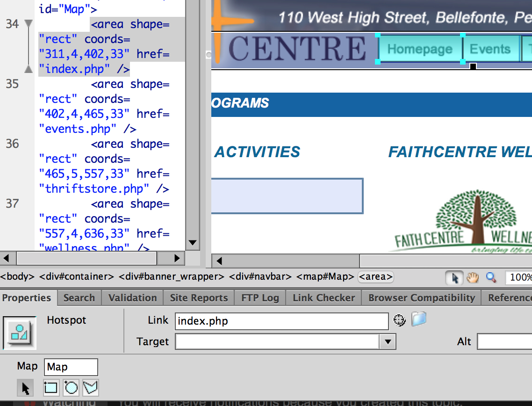532x406 pixels.
Task: Click the ACTIVITIES heading in design view
Action: tap(257, 152)
